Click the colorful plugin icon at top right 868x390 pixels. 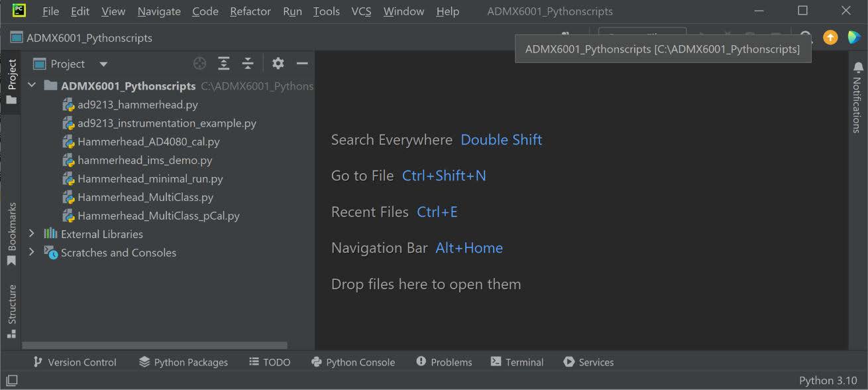tap(853, 38)
